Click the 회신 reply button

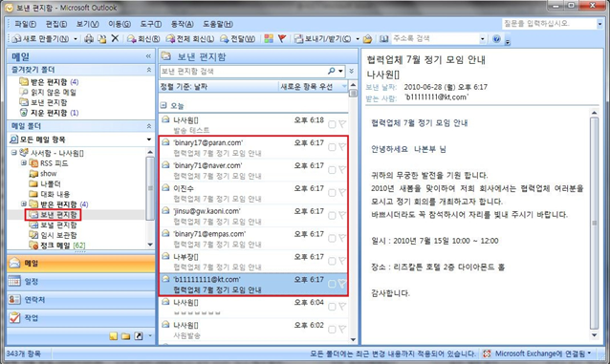tap(143, 38)
